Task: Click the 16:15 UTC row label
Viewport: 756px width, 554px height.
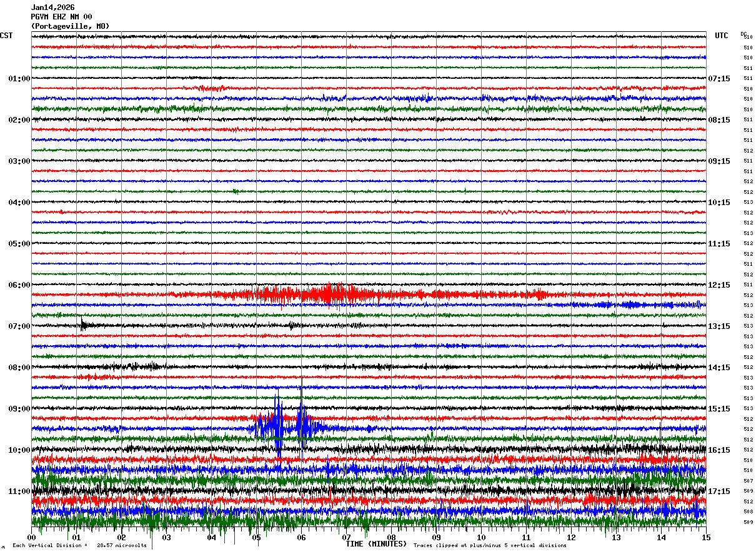Action: click(x=719, y=450)
